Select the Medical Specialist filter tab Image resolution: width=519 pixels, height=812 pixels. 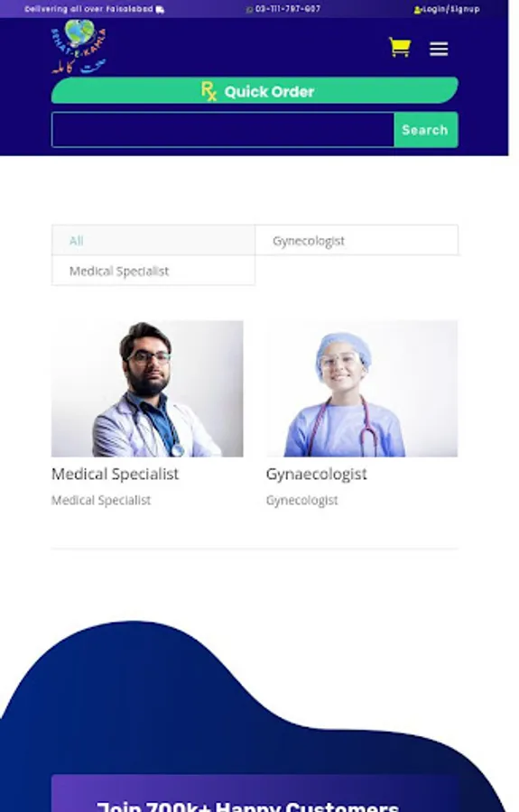[x=153, y=271]
